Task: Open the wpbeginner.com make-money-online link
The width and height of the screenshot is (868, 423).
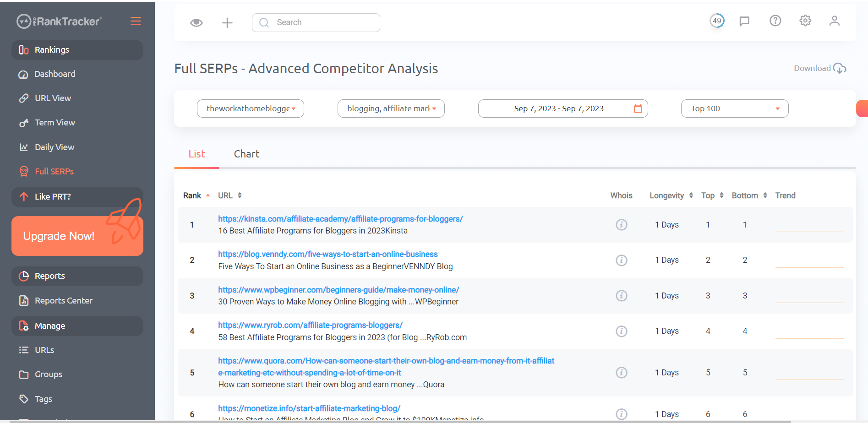Action: (338, 290)
